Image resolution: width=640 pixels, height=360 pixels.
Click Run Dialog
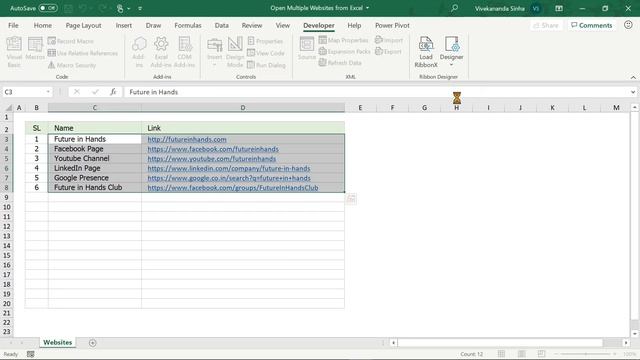[x=266, y=65]
